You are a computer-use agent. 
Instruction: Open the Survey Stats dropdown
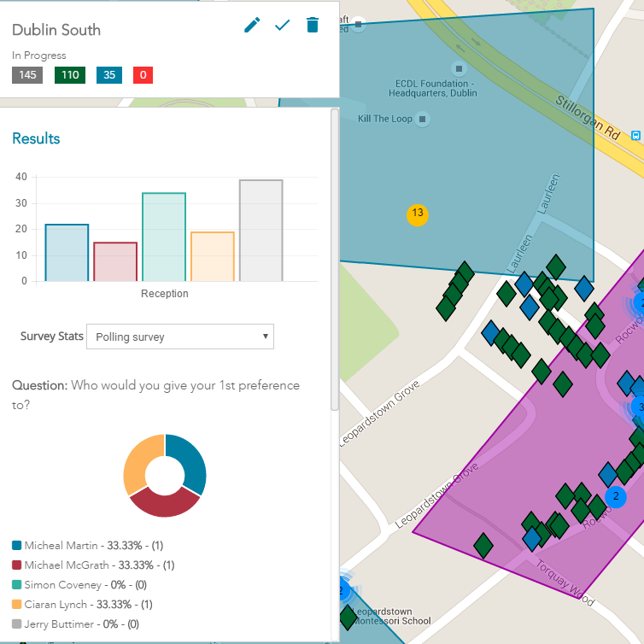point(180,337)
